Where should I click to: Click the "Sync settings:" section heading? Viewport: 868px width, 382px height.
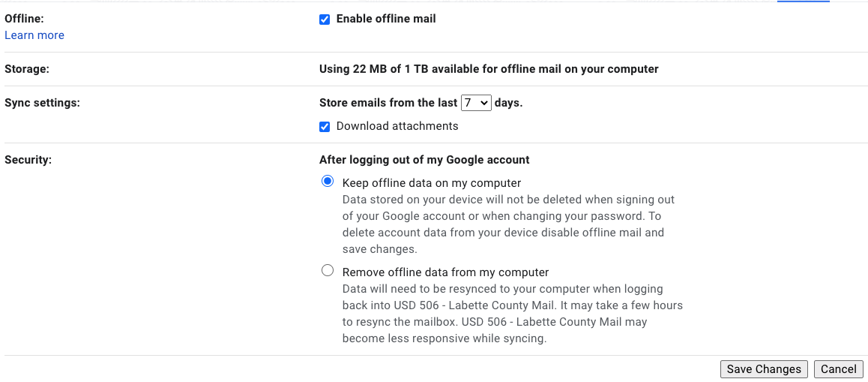pos(42,103)
